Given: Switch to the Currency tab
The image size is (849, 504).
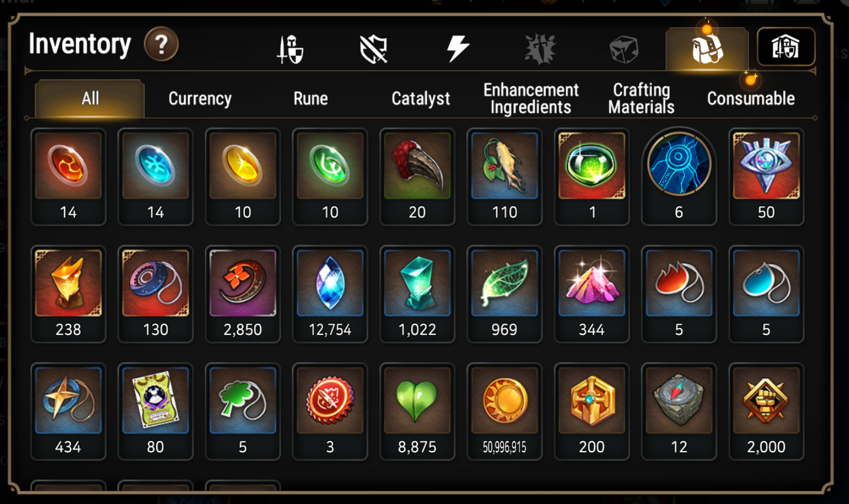Looking at the screenshot, I should pyautogui.click(x=200, y=99).
